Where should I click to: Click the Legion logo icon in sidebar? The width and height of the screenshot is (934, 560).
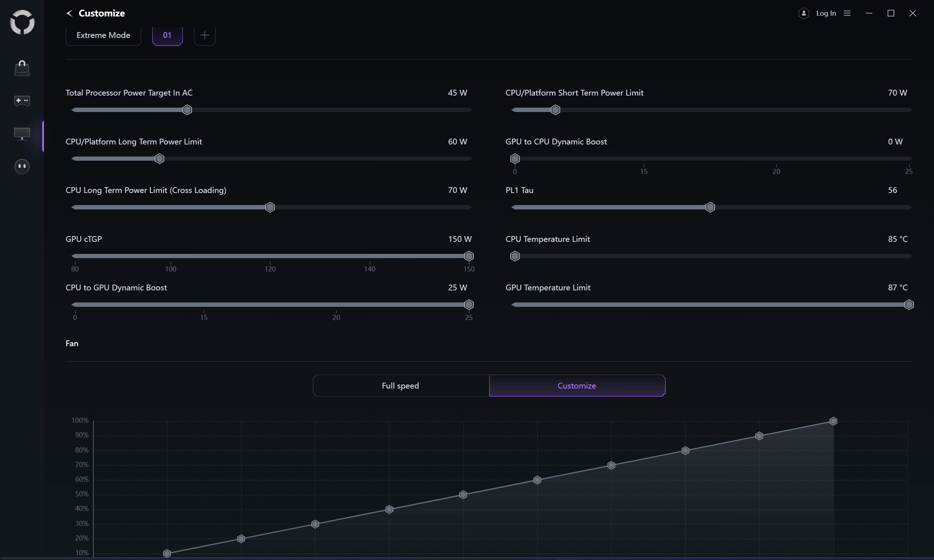coord(22,22)
